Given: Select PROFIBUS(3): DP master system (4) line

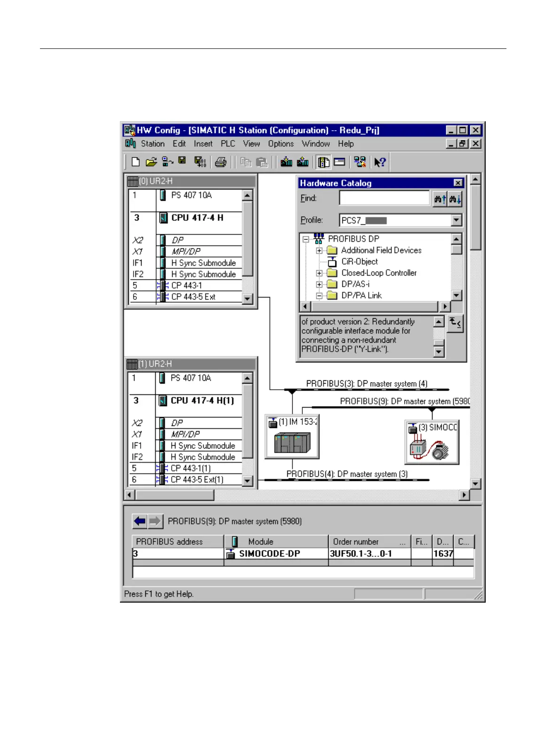Looking at the screenshot, I should pyautogui.click(x=367, y=390).
